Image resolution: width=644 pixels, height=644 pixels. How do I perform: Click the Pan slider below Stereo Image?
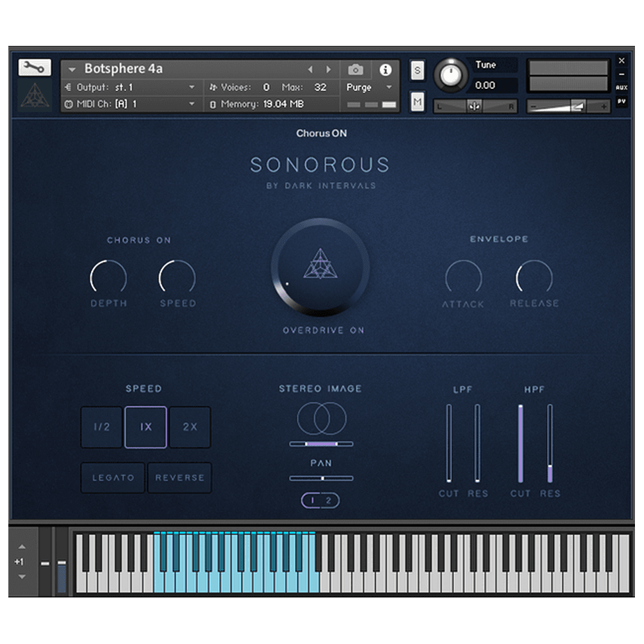pos(321,478)
